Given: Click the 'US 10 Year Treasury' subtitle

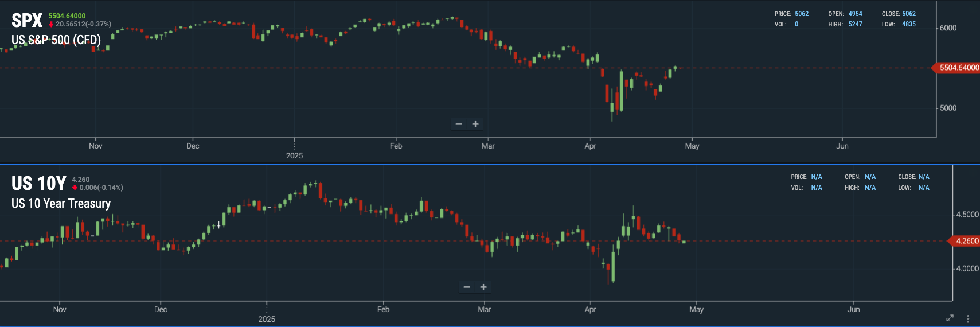Looking at the screenshot, I should coord(61,204).
